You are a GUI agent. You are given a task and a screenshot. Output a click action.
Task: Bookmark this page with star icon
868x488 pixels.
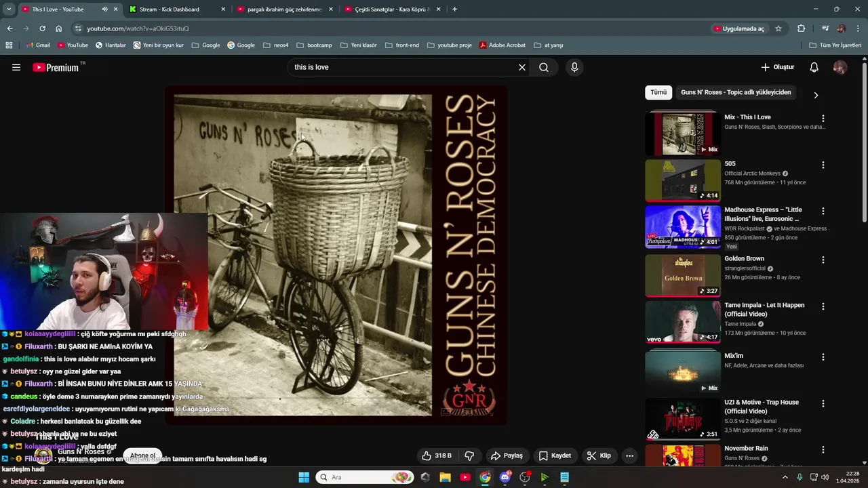[778, 28]
